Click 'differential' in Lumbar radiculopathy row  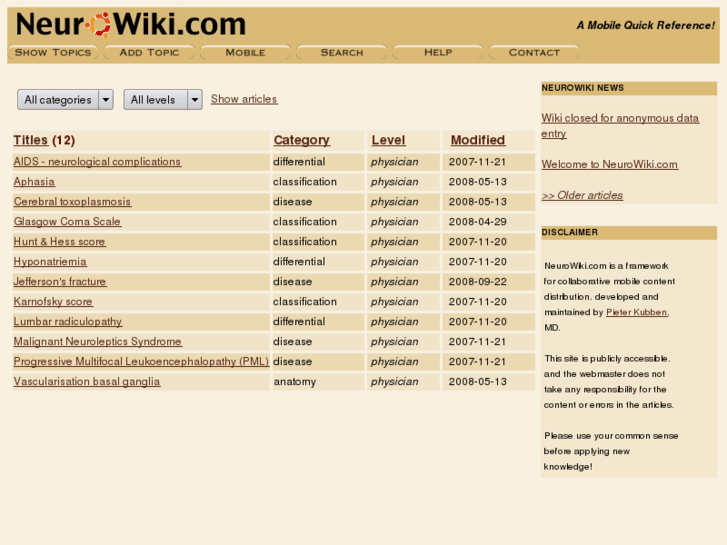click(x=299, y=321)
